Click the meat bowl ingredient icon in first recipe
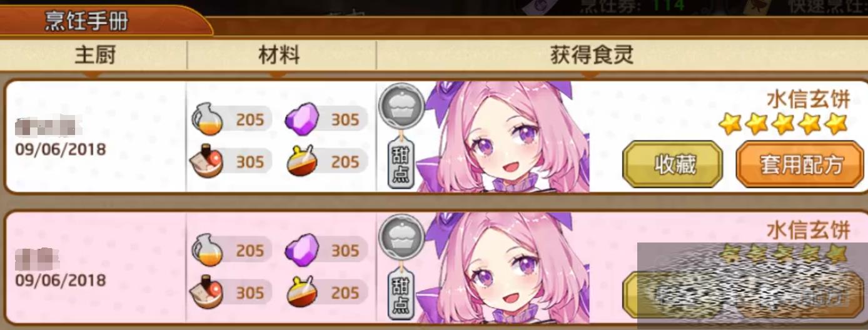The width and height of the screenshot is (868, 330). pyautogui.click(x=207, y=162)
